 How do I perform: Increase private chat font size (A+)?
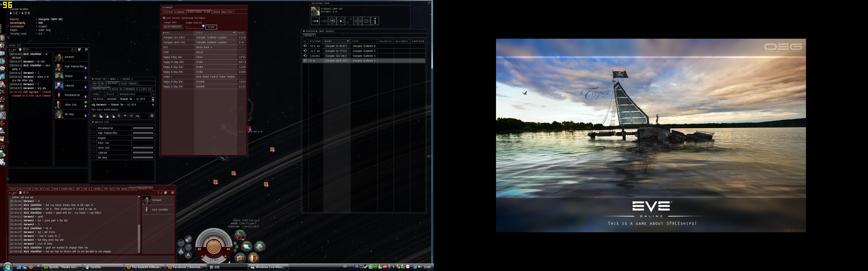(14, 193)
